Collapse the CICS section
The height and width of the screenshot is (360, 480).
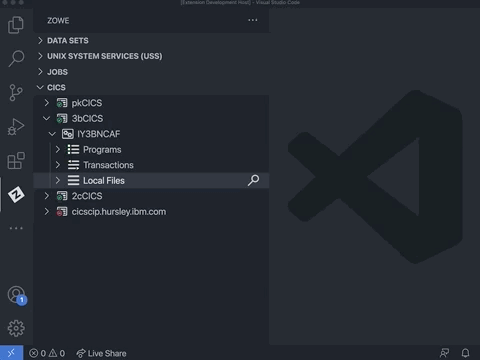[40, 87]
